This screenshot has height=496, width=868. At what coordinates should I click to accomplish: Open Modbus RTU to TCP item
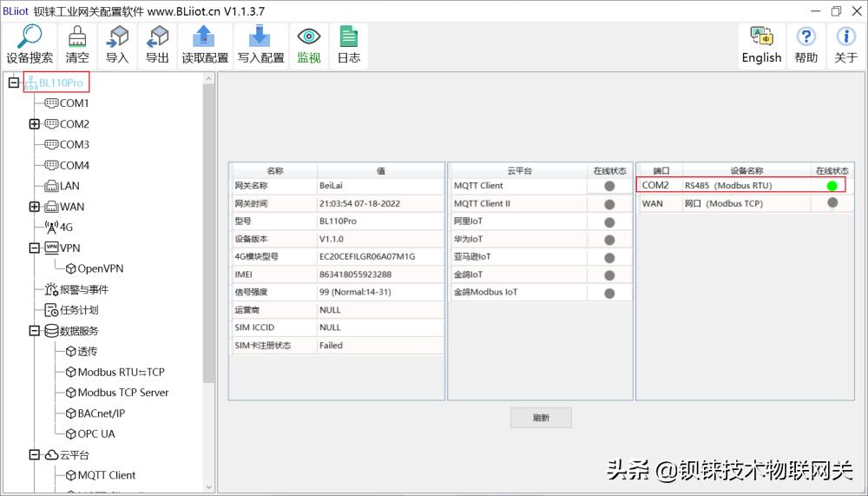[x=115, y=372]
